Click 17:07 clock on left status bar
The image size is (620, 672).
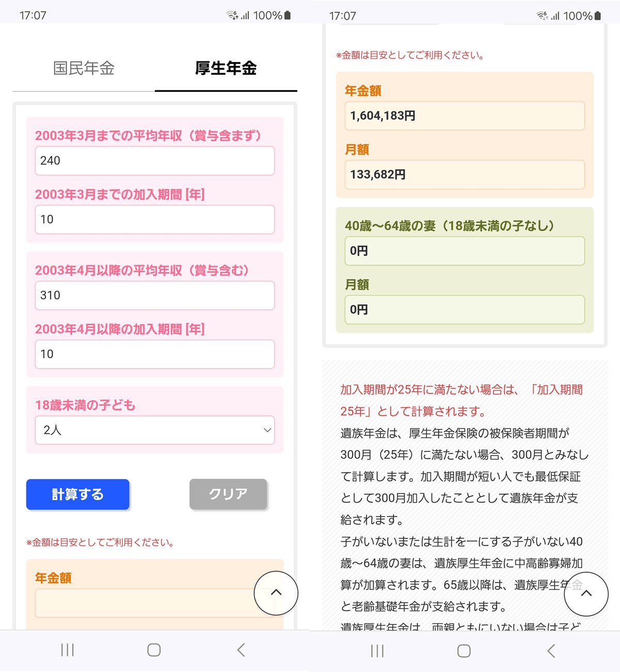33,15
